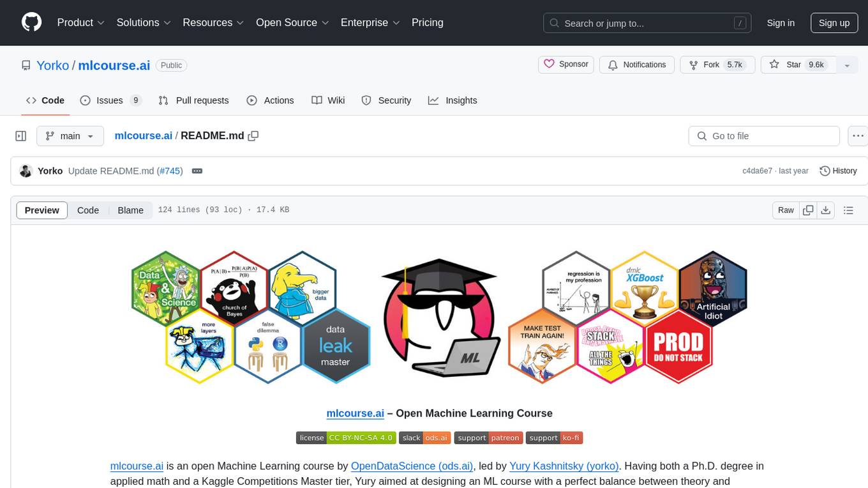Open the Yury Kashnitsky (yorko) link
Screen dimensions: 868x488
coord(564,466)
